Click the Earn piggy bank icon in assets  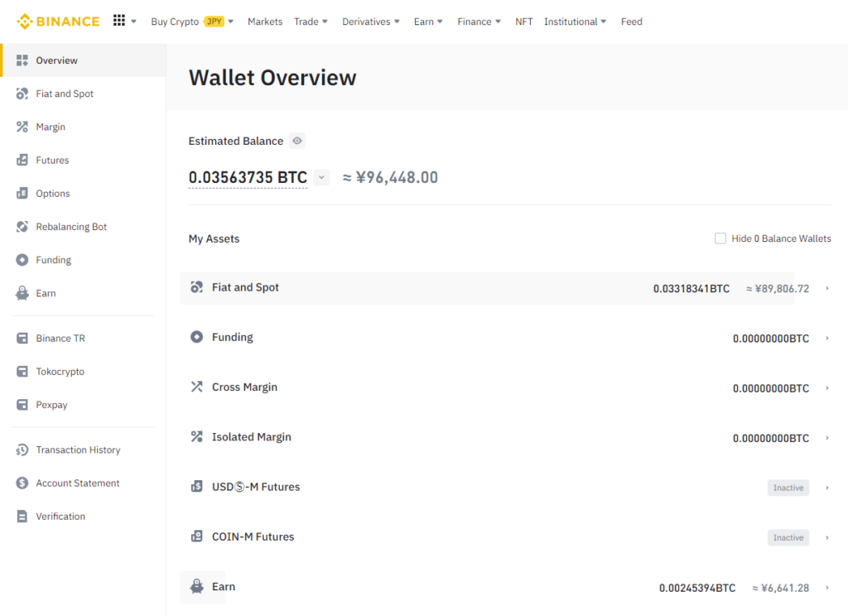tap(196, 587)
